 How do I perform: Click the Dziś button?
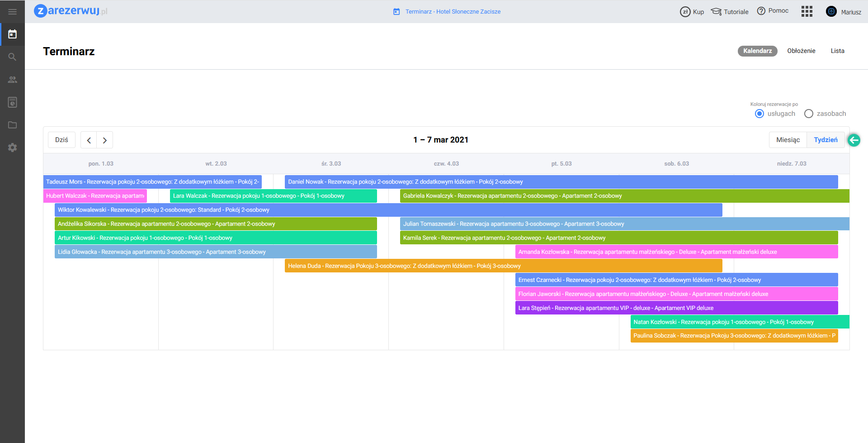point(61,140)
